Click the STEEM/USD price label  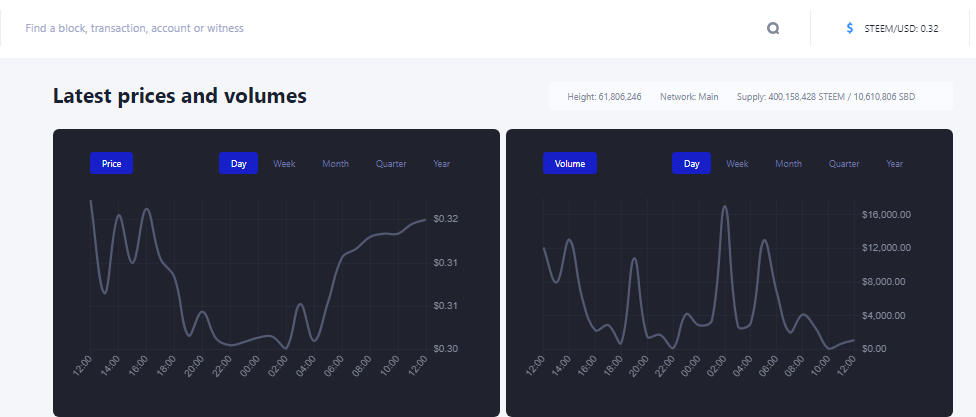(x=901, y=29)
